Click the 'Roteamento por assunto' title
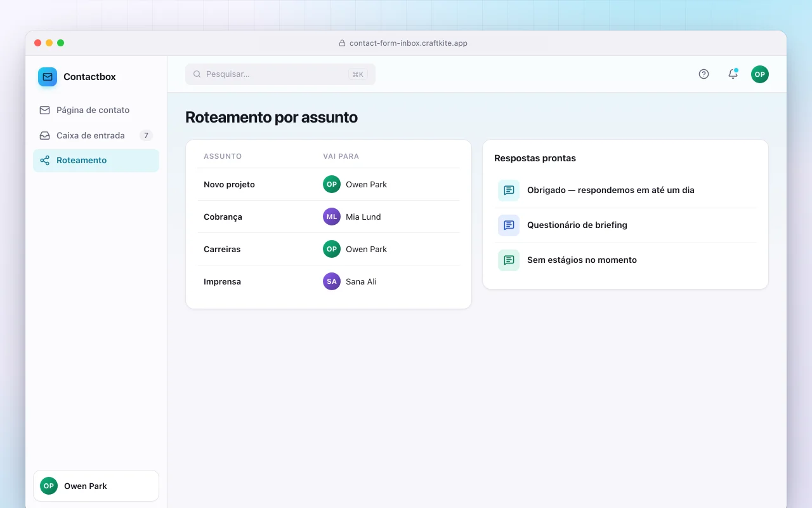Viewport: 812px width, 508px height. click(x=272, y=117)
